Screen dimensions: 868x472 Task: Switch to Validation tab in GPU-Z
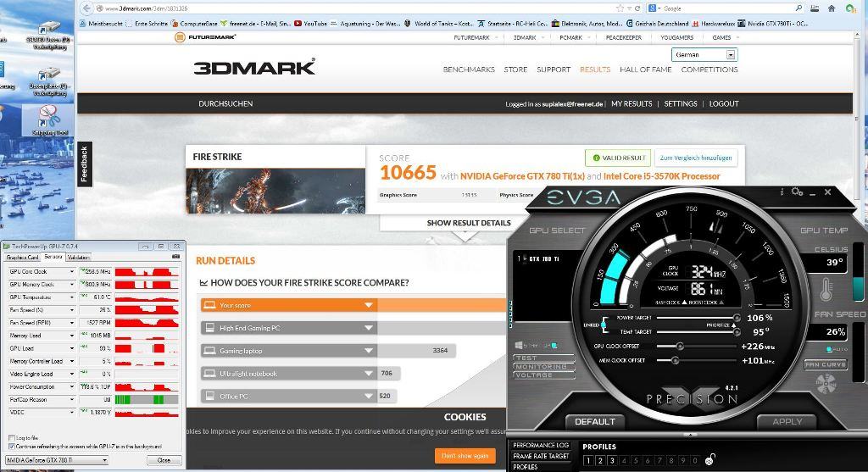79,258
